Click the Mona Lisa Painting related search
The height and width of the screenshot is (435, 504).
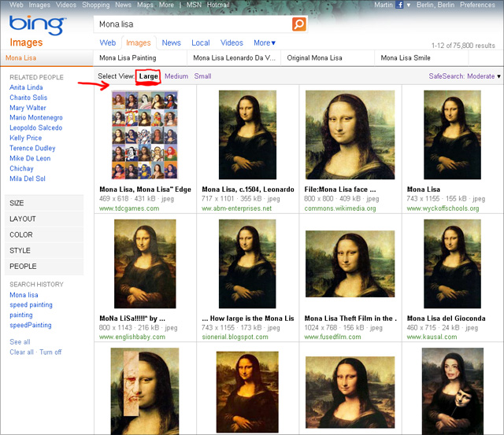tap(128, 58)
